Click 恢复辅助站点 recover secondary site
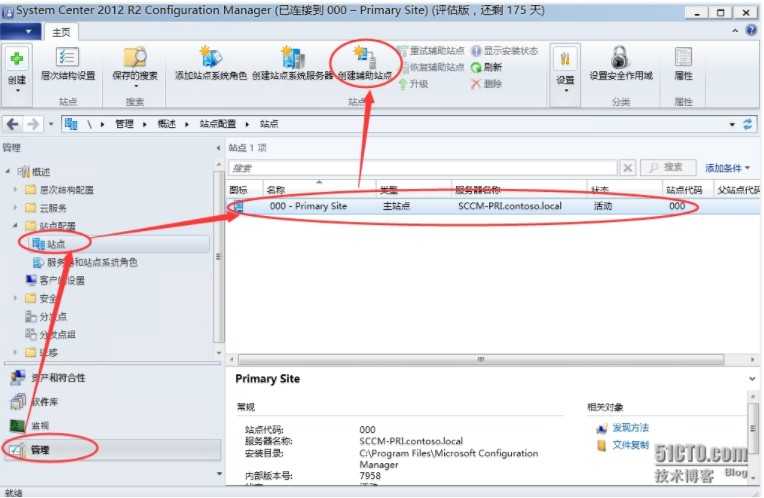 [x=431, y=67]
